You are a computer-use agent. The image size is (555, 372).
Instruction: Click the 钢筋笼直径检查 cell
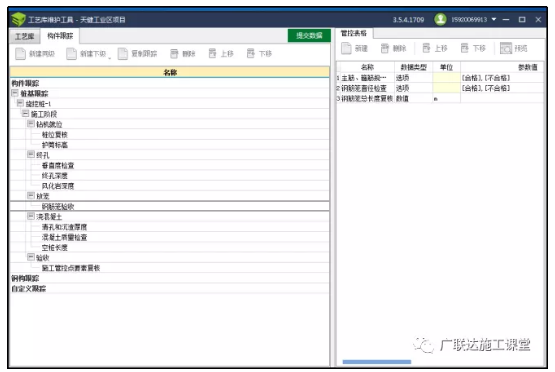click(x=367, y=88)
